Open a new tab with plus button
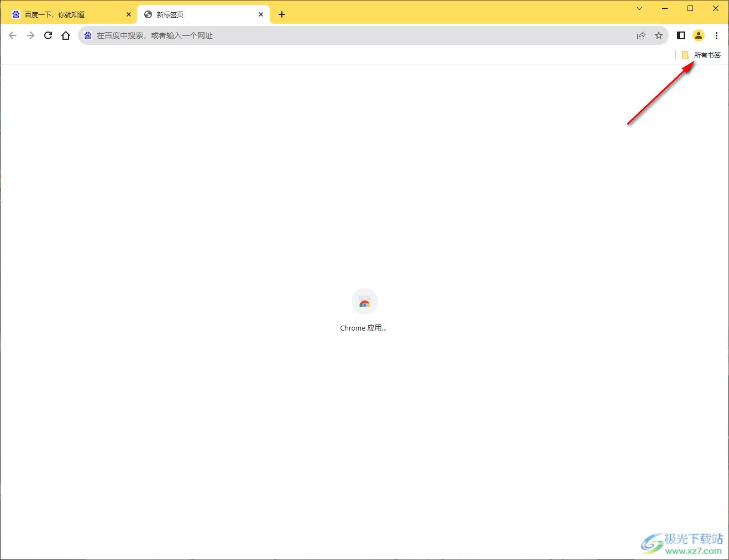Viewport: 729px width, 560px height. (282, 14)
